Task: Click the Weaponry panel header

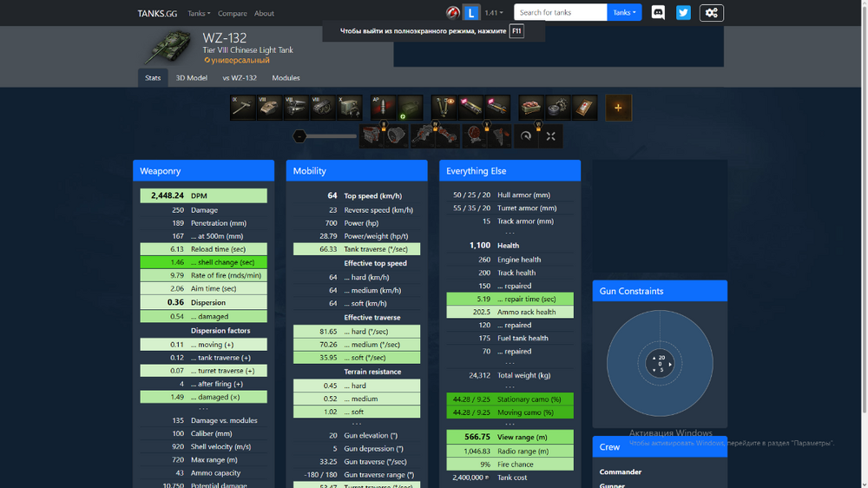Action: pyautogui.click(x=204, y=170)
